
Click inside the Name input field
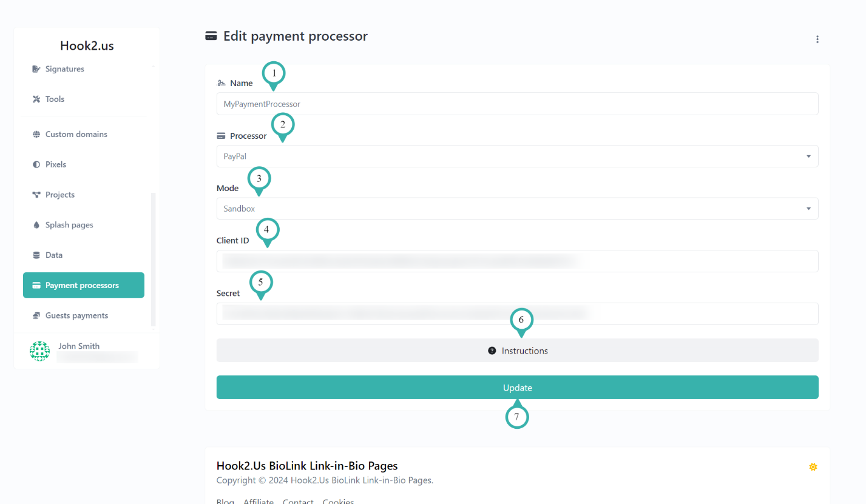pos(517,104)
